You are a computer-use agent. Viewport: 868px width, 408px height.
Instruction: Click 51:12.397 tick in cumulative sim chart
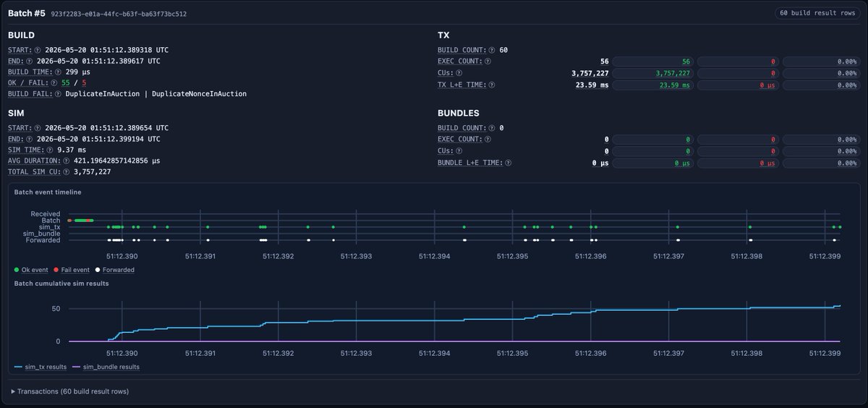pos(669,353)
